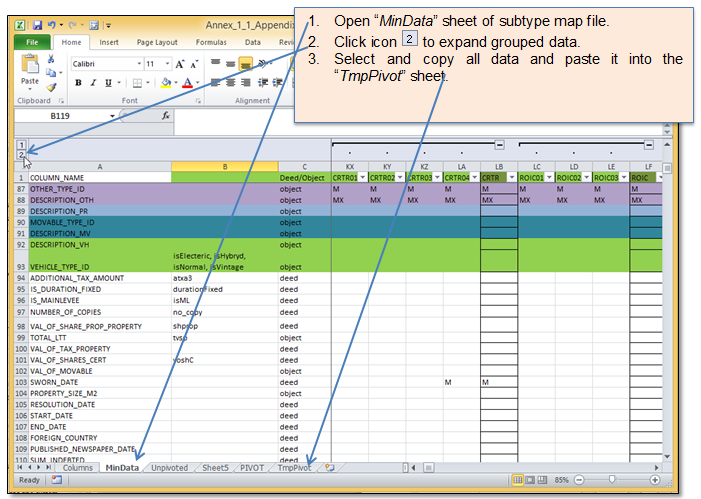Open the CRTR01 column filter dropdown
This screenshot has height=499, width=701.
(x=362, y=177)
